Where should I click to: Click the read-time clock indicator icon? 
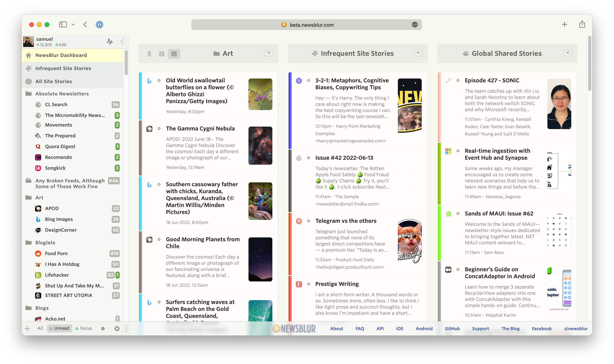point(103,328)
